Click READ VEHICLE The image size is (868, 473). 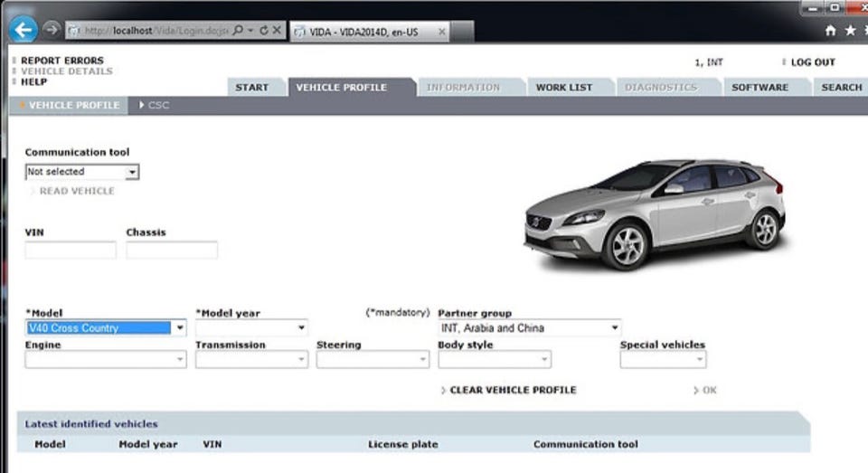coord(77,191)
